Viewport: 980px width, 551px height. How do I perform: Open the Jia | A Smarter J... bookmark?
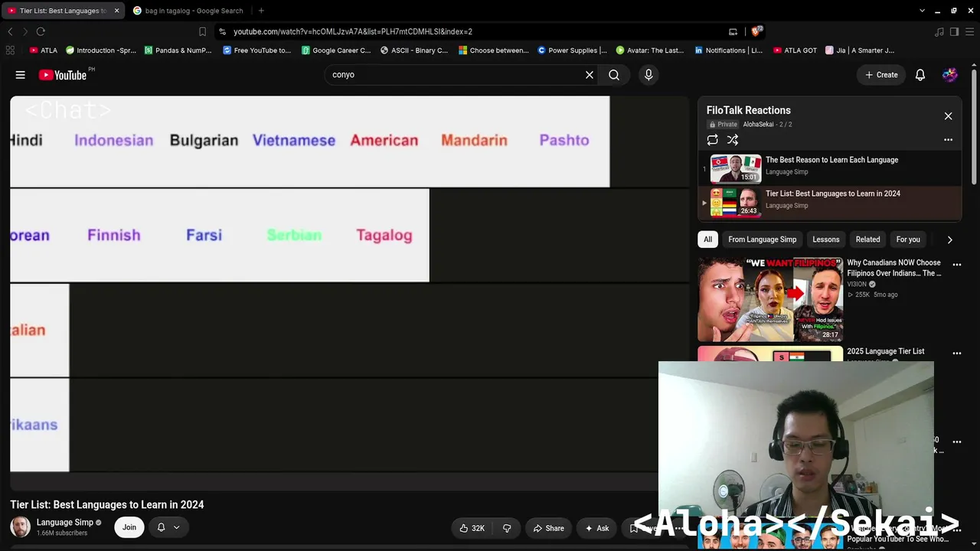pyautogui.click(x=859, y=51)
